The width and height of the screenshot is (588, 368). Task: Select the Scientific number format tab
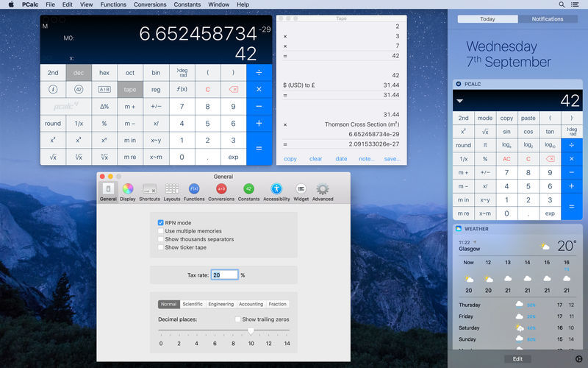coord(193,304)
